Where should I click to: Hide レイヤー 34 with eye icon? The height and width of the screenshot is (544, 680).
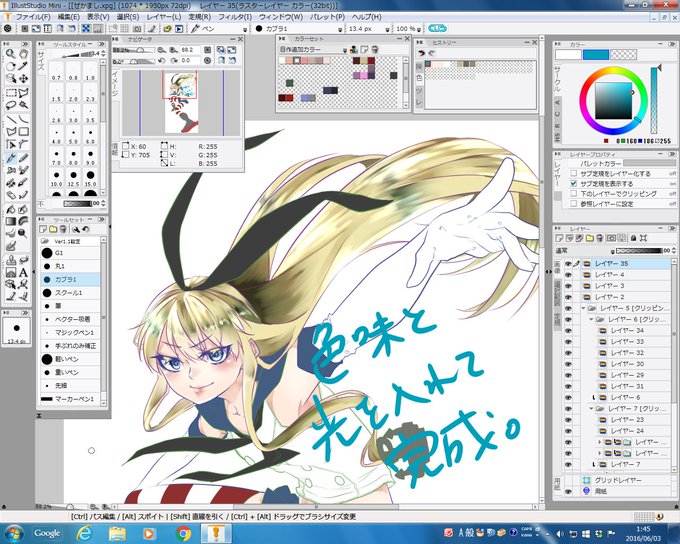point(568,331)
